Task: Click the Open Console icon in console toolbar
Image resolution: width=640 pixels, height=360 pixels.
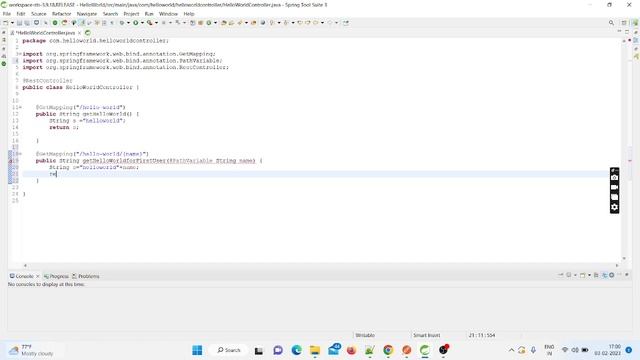Action: pyautogui.click(x=582, y=275)
